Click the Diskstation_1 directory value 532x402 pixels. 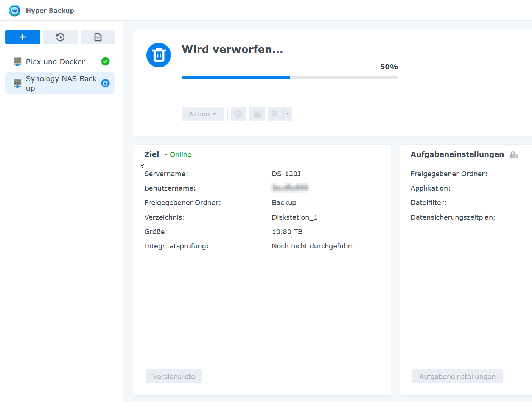pyautogui.click(x=295, y=217)
